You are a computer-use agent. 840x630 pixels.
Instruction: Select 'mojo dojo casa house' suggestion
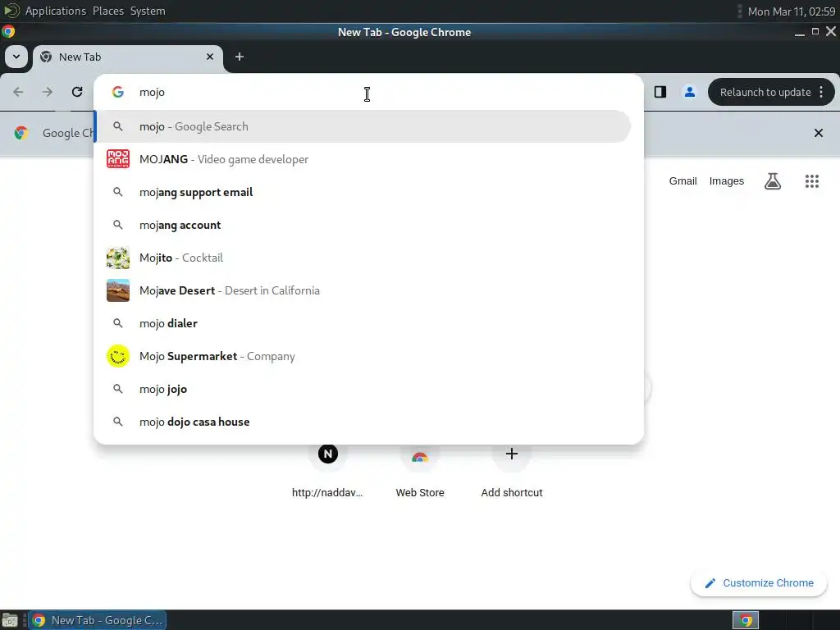pyautogui.click(x=363, y=422)
